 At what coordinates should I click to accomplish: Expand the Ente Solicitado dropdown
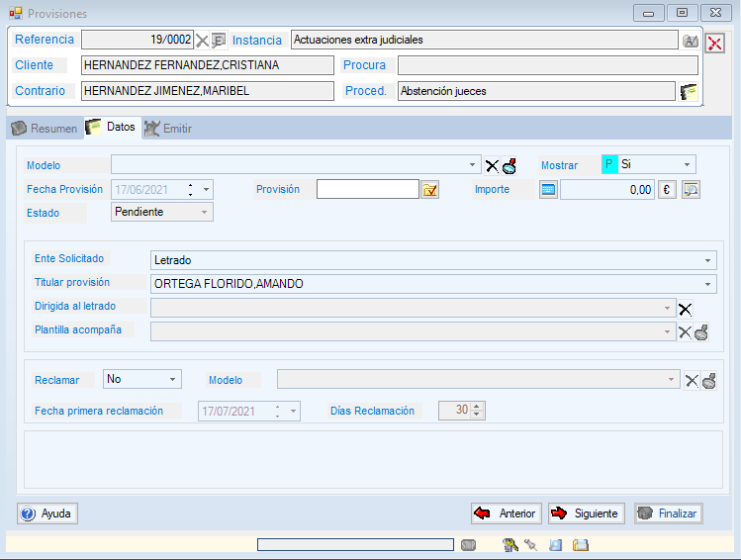708,260
